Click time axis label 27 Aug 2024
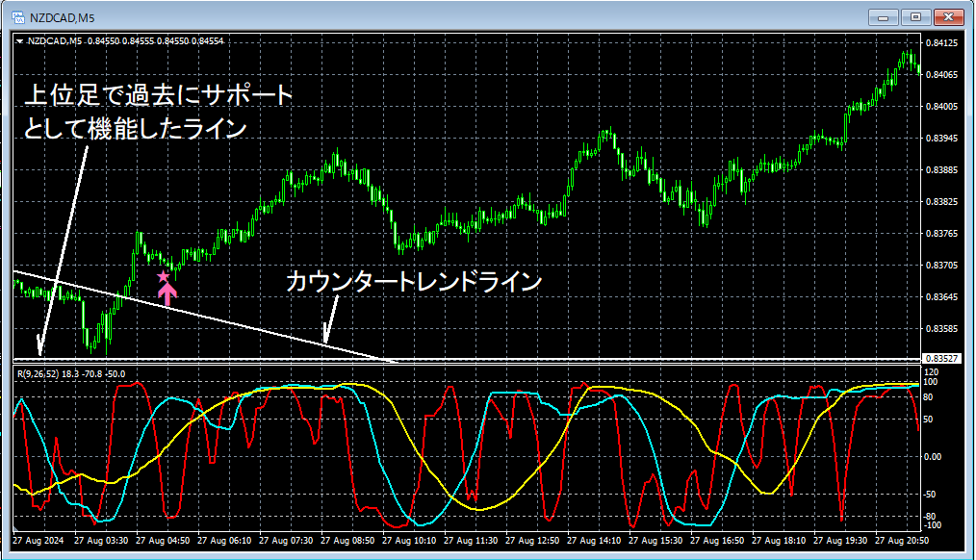 (x=39, y=541)
